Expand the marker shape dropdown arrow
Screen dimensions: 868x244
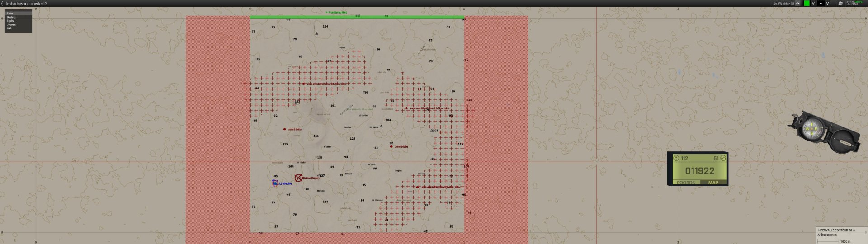click(828, 3)
